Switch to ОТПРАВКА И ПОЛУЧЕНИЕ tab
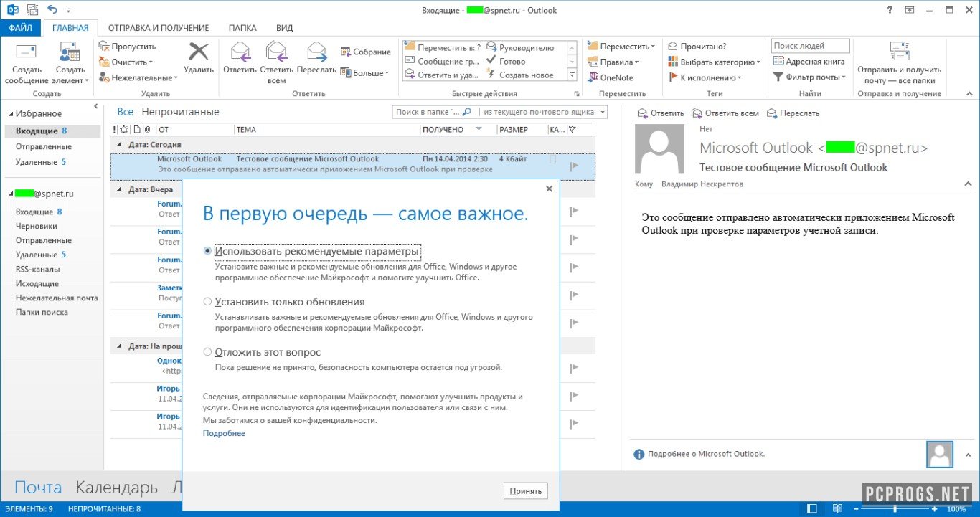Viewport: 980px width, 517px height. [x=159, y=28]
